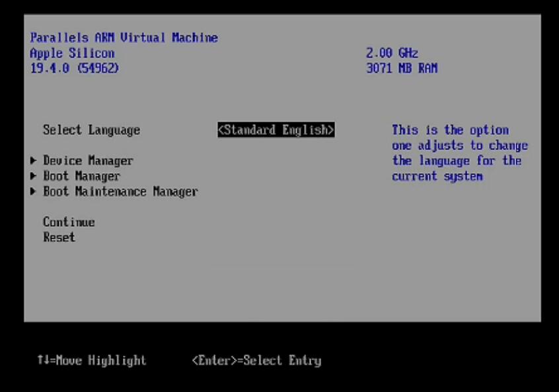Click the Parallels ARM Virtual Machine title
This screenshot has width=559, height=392.
pos(124,38)
